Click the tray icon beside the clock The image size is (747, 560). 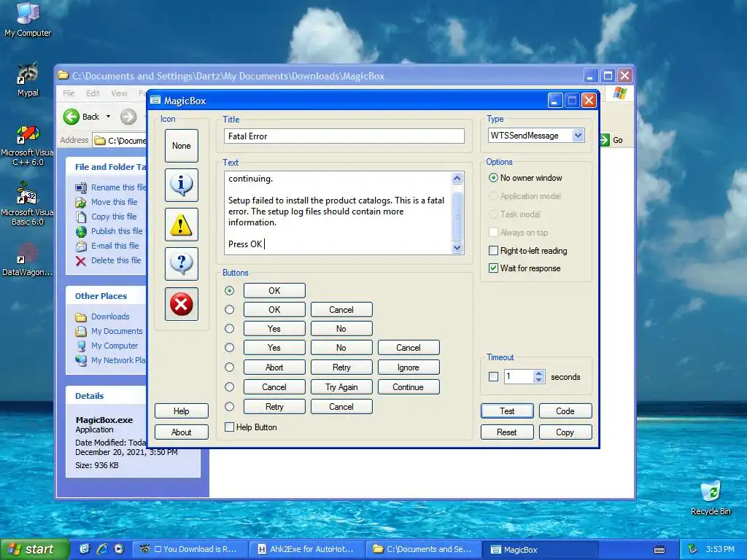(x=693, y=549)
